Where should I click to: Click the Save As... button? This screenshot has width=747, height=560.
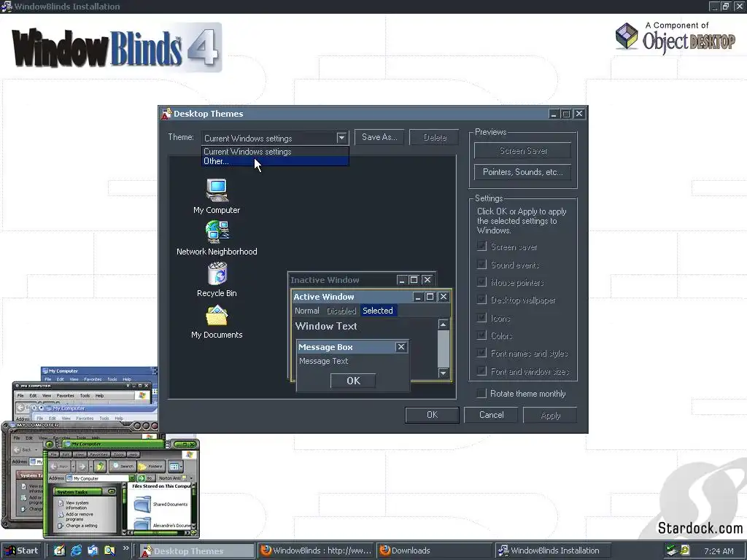[x=379, y=137]
